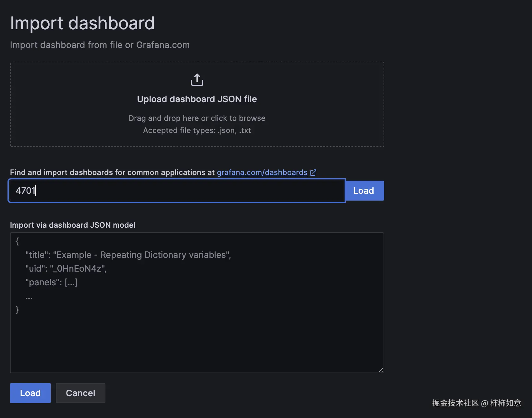
Task: Open the grafana.com/dashboards link
Action: pos(262,172)
